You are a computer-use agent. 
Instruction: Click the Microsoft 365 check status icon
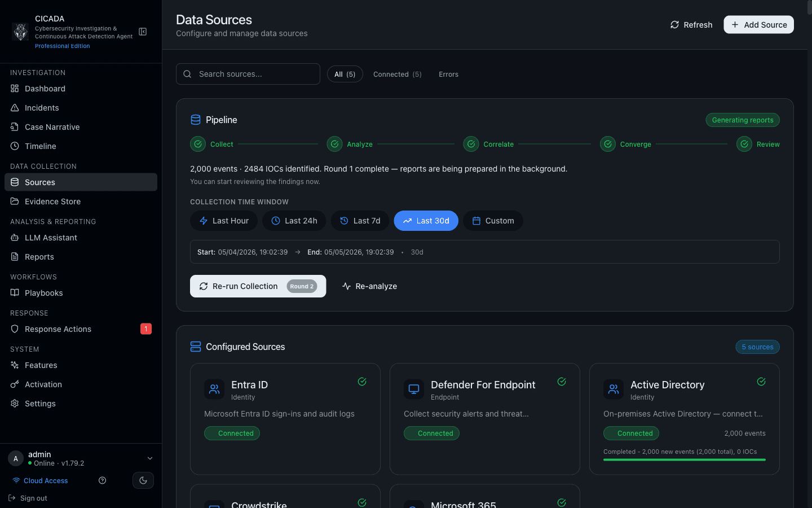[x=562, y=502]
